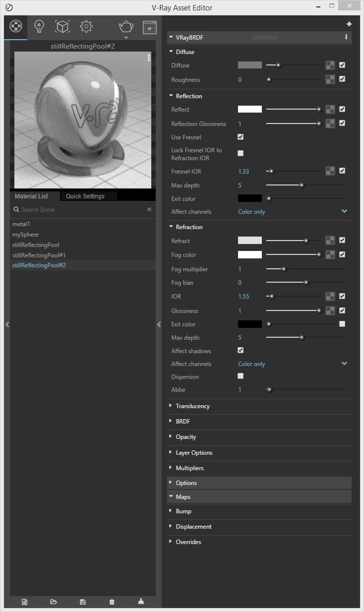364x612 pixels.
Task: Open the Reflect color swatch
Action: pyautogui.click(x=250, y=109)
